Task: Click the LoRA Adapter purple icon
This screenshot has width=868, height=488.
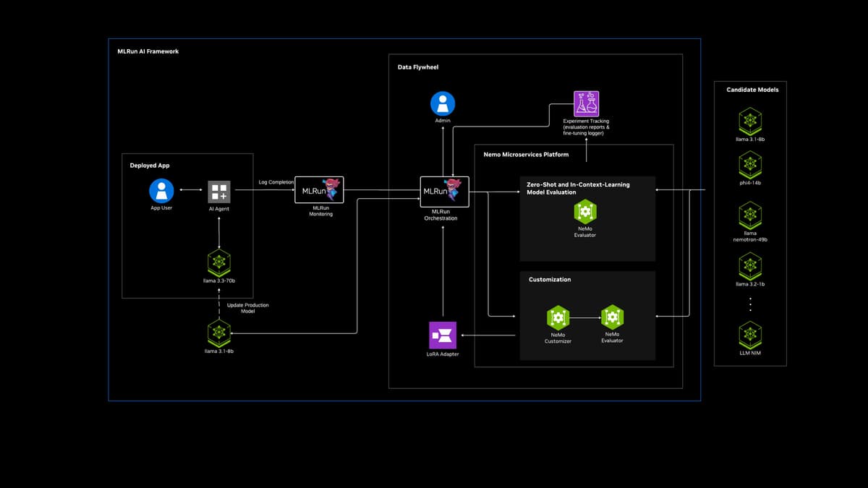Action: point(443,335)
